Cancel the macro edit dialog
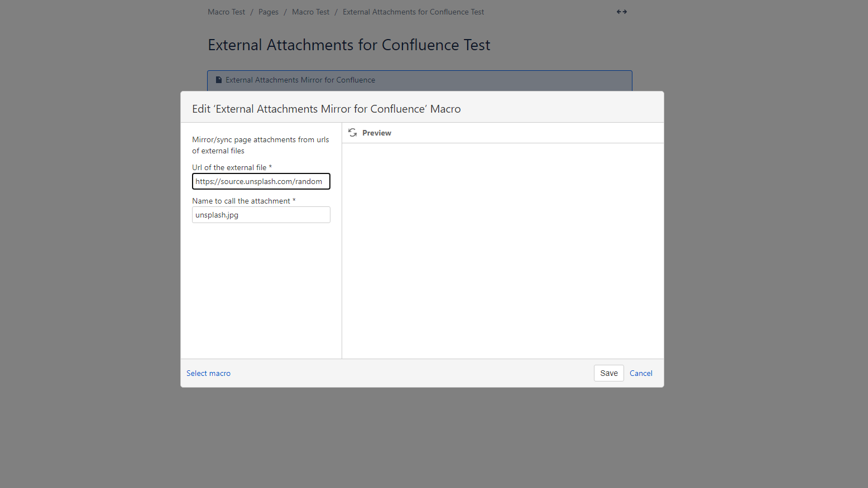 pyautogui.click(x=641, y=373)
